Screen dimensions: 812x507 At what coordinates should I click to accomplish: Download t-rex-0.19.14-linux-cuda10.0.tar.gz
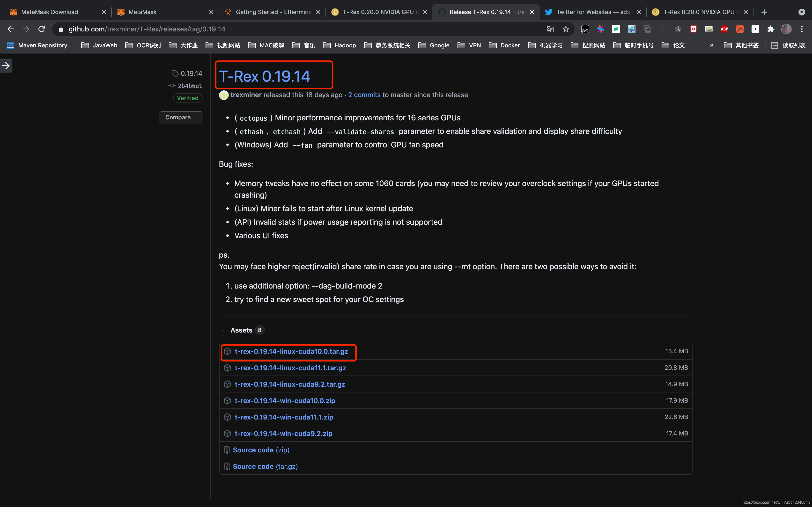click(x=291, y=351)
